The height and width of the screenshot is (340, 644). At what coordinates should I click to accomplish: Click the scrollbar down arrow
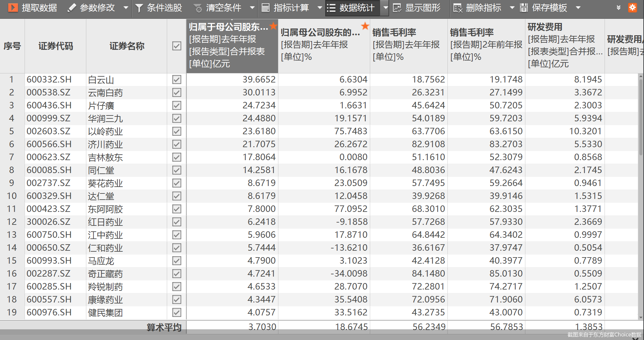coord(640,317)
